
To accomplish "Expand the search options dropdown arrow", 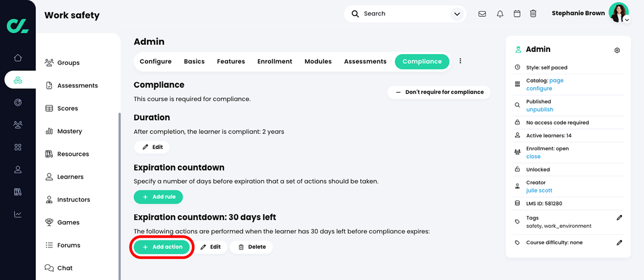I will click(x=457, y=14).
